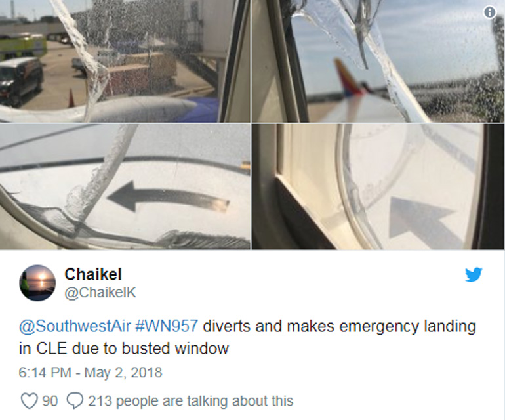Open the 6:14 PM - May 2, 2018 timestamp
Viewport: 505px width, 420px height.
pos(91,373)
